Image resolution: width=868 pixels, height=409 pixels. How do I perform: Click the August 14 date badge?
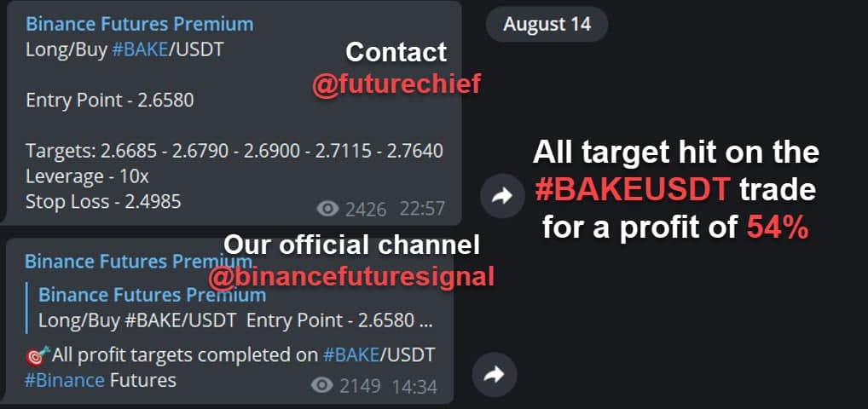pos(547,25)
